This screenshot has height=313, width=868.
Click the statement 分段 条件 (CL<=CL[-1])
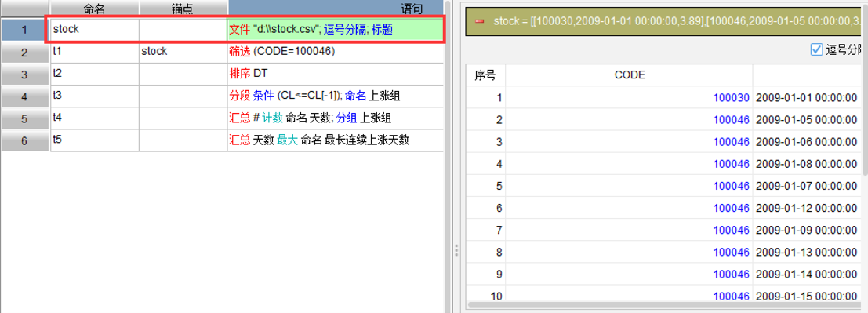[x=285, y=96]
